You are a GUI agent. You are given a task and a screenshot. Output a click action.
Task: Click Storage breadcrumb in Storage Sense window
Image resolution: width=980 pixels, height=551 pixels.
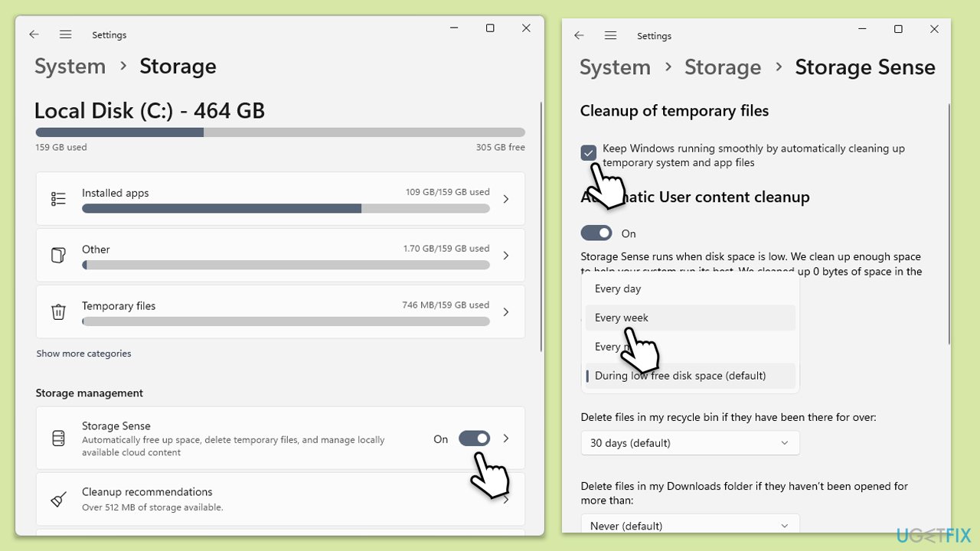coord(723,67)
